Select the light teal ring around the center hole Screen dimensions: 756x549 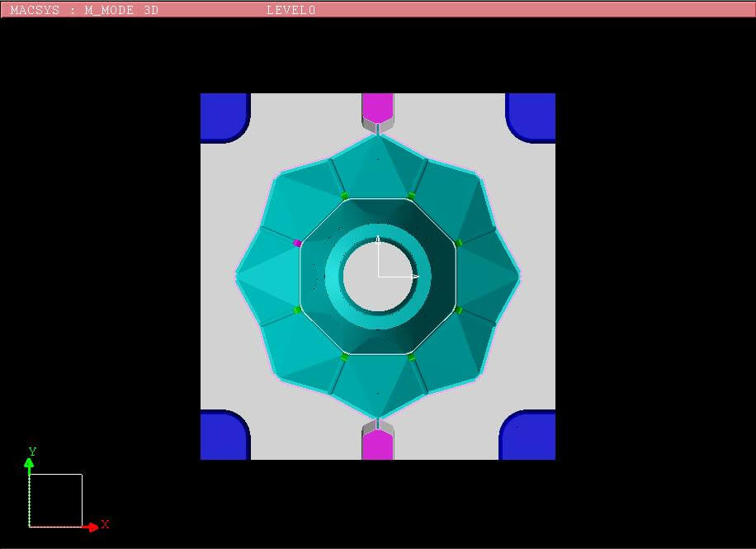(333, 277)
